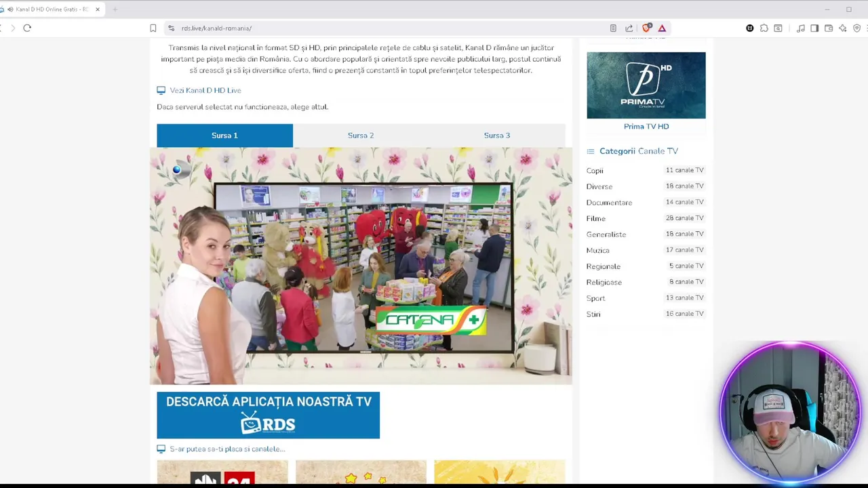The width and height of the screenshot is (868, 488).
Task: Open the Diverse category
Action: 599,186
